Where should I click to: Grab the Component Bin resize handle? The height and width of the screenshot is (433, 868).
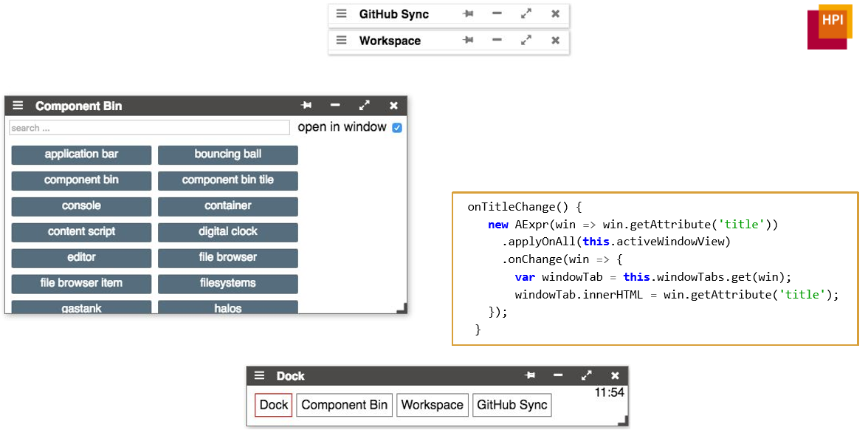401,308
